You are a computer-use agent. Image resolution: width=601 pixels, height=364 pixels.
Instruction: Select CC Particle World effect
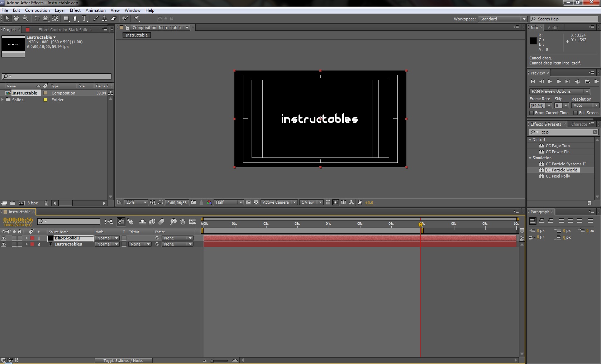tap(561, 170)
